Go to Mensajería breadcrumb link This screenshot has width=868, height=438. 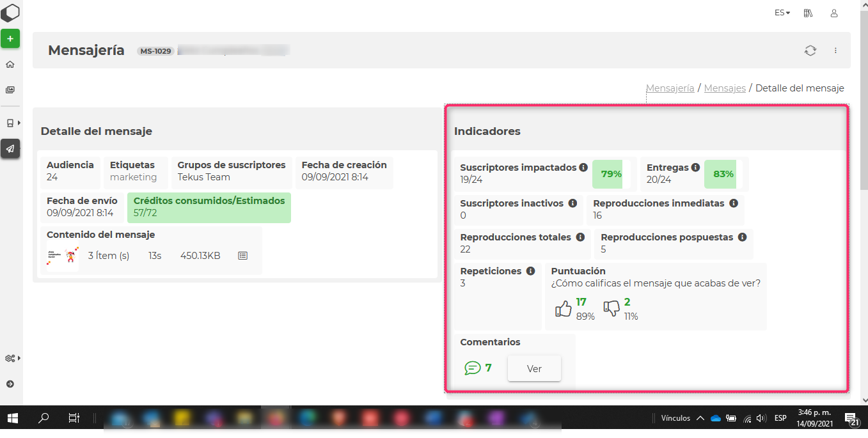[670, 88]
